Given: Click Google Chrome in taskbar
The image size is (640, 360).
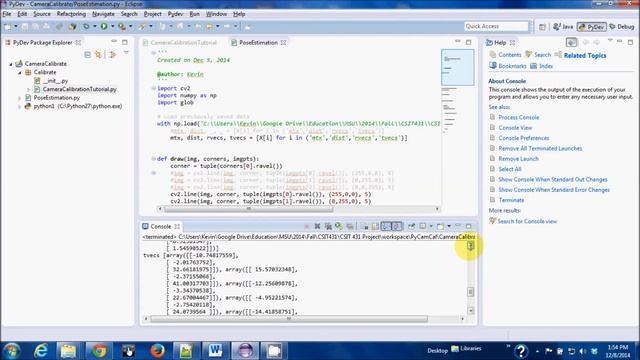Looking at the screenshot, I should point(99,351).
